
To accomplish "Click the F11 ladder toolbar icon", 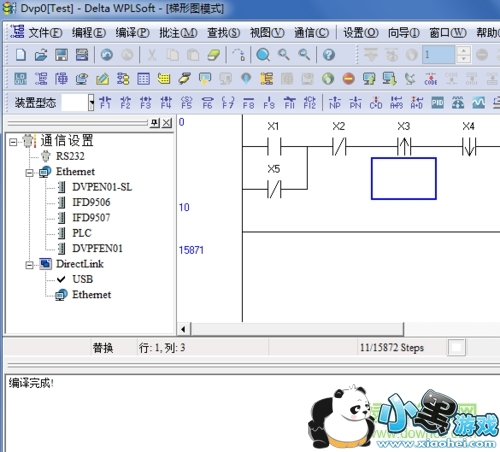I will pos(289,103).
